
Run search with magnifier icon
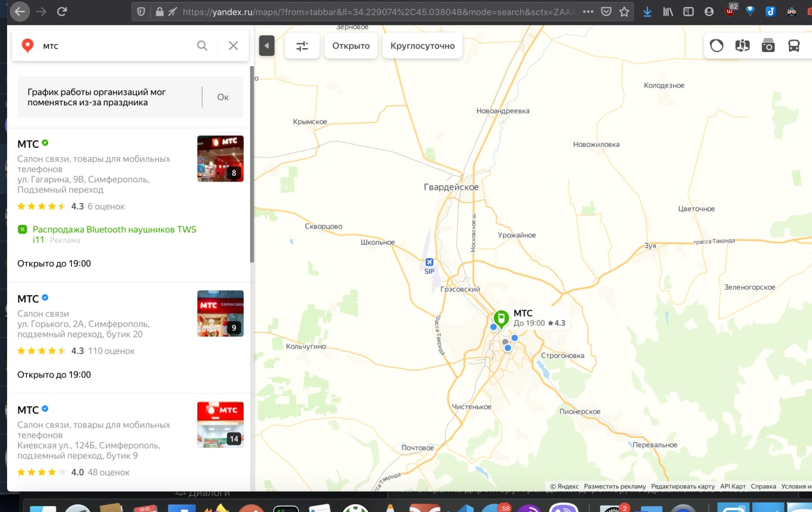tap(202, 46)
